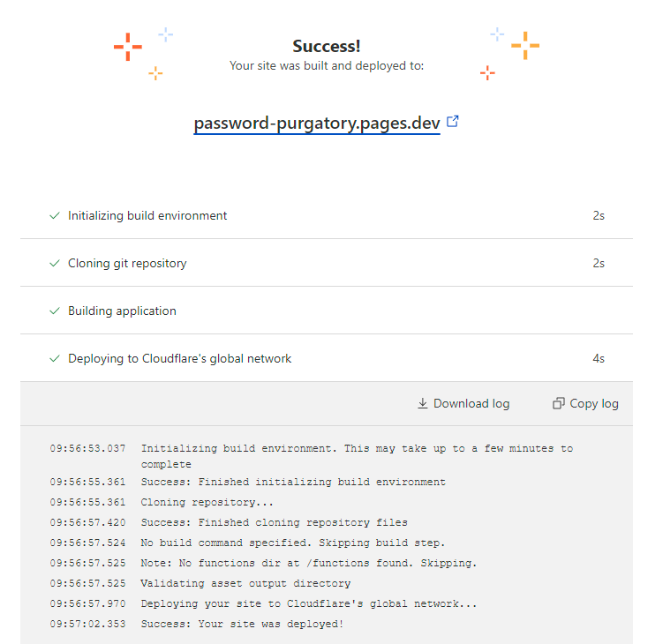The width and height of the screenshot is (648, 644).
Task: Expand the Initializing build environment step
Action: coord(327,215)
